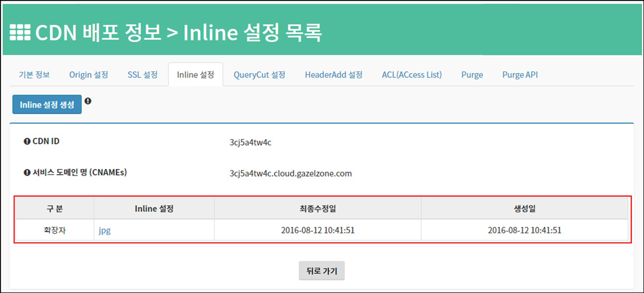This screenshot has height=293, width=644.
Task: Click the 서비스 도메인 명 (CNAMEs) label
Action: pyautogui.click(x=80, y=173)
